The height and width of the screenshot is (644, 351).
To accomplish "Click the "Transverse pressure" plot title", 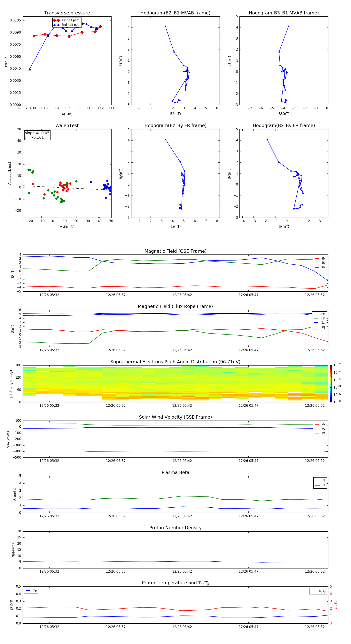I will [67, 13].
